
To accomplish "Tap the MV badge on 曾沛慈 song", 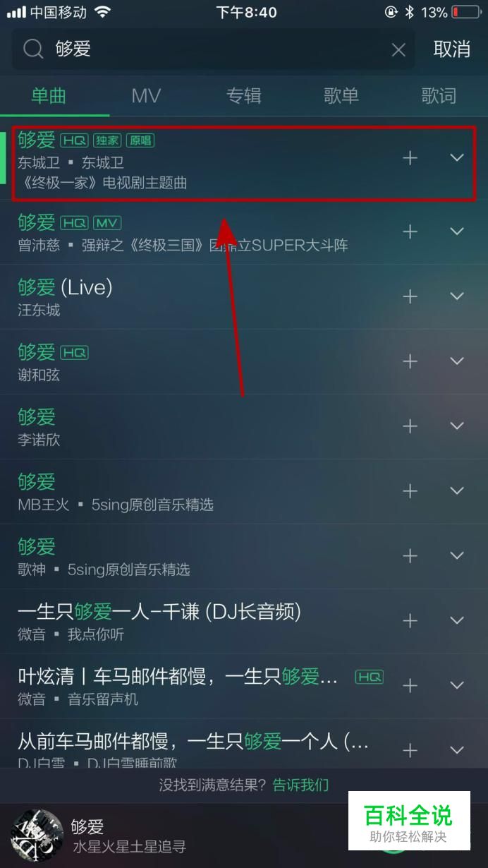I will point(107,223).
